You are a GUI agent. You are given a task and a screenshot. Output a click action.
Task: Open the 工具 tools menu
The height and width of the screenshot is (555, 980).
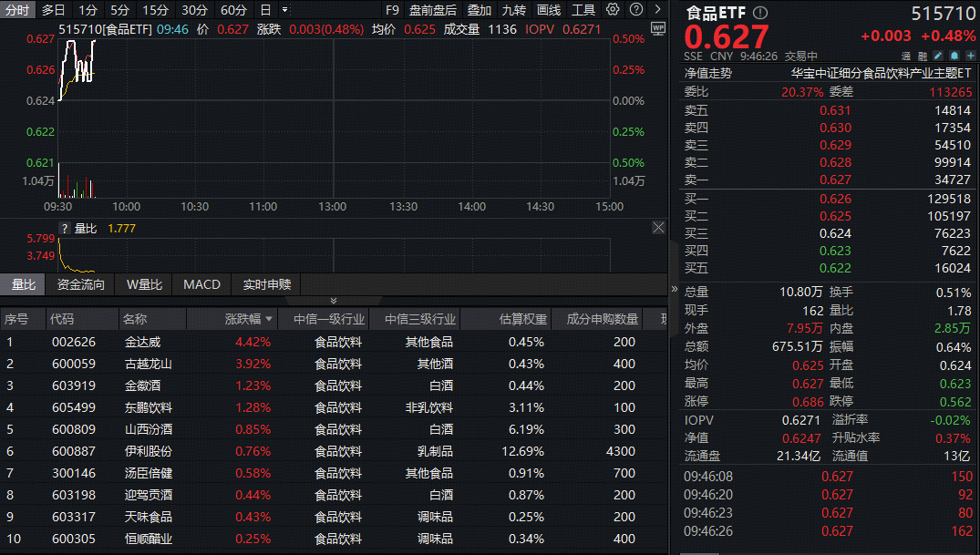click(583, 8)
